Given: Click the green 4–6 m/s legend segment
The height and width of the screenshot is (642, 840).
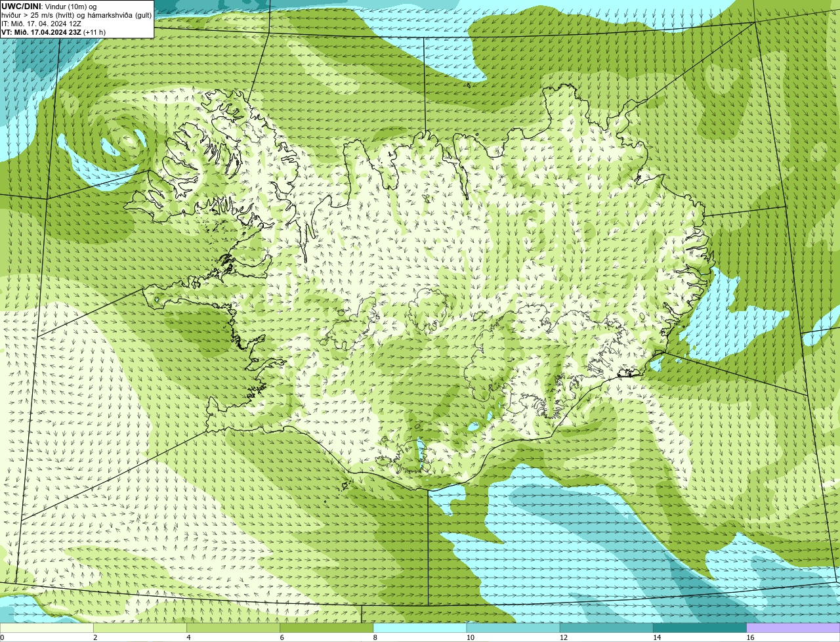Looking at the screenshot, I should (x=233, y=628).
